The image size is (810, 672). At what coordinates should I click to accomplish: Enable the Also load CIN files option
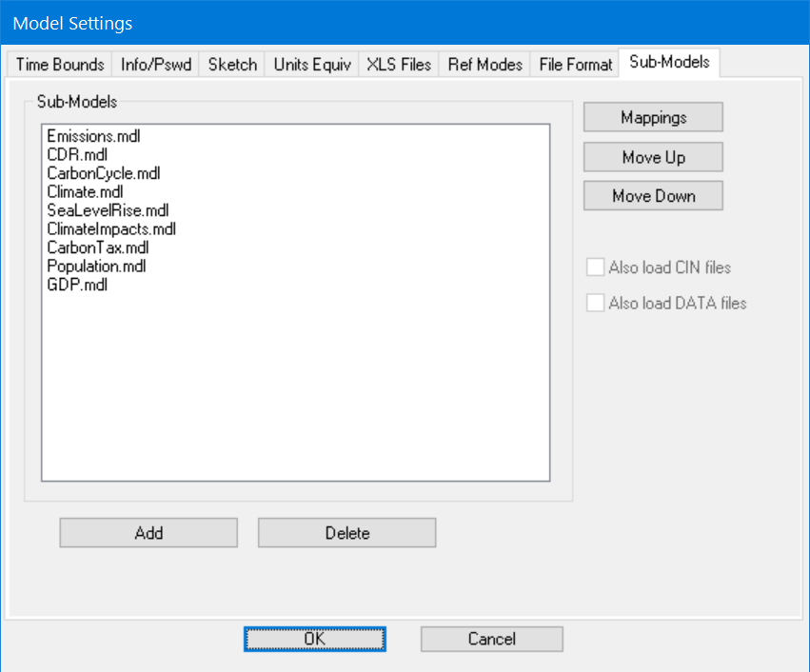tap(595, 267)
